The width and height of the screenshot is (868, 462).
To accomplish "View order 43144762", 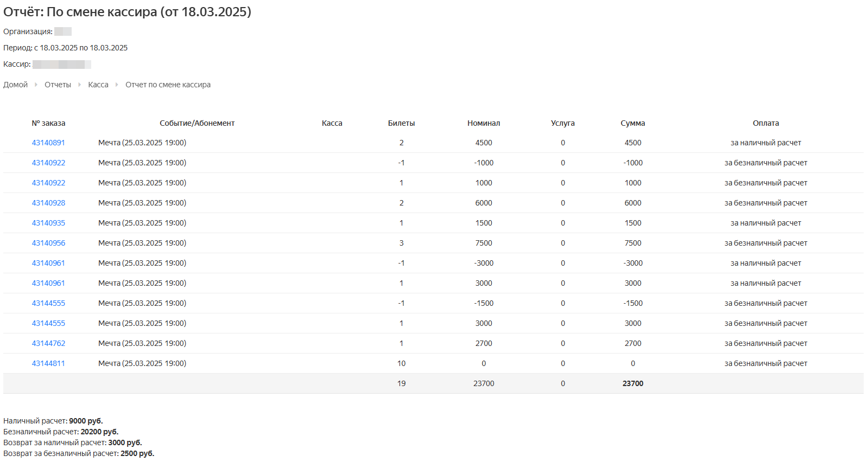I will [48, 343].
